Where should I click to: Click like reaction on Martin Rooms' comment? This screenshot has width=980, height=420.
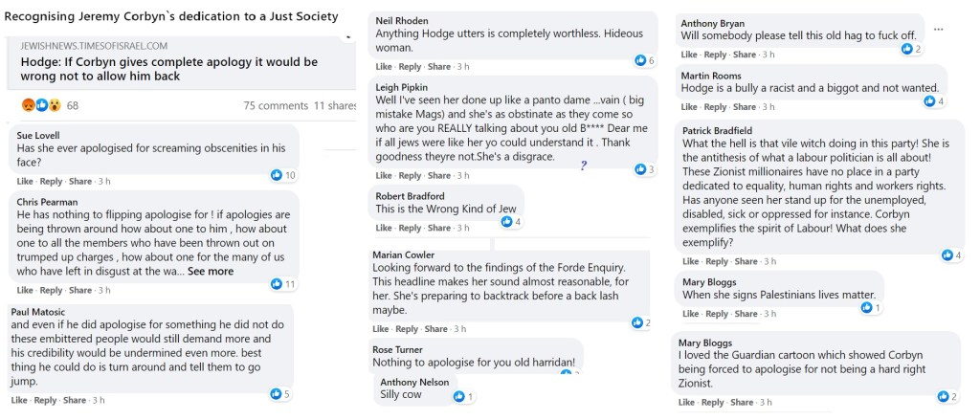930,101
